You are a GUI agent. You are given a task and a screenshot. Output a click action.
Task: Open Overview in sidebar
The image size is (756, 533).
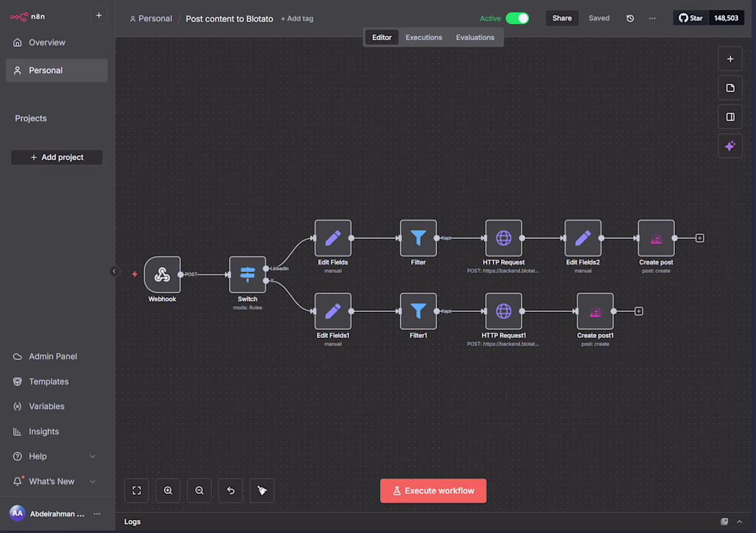point(56,43)
